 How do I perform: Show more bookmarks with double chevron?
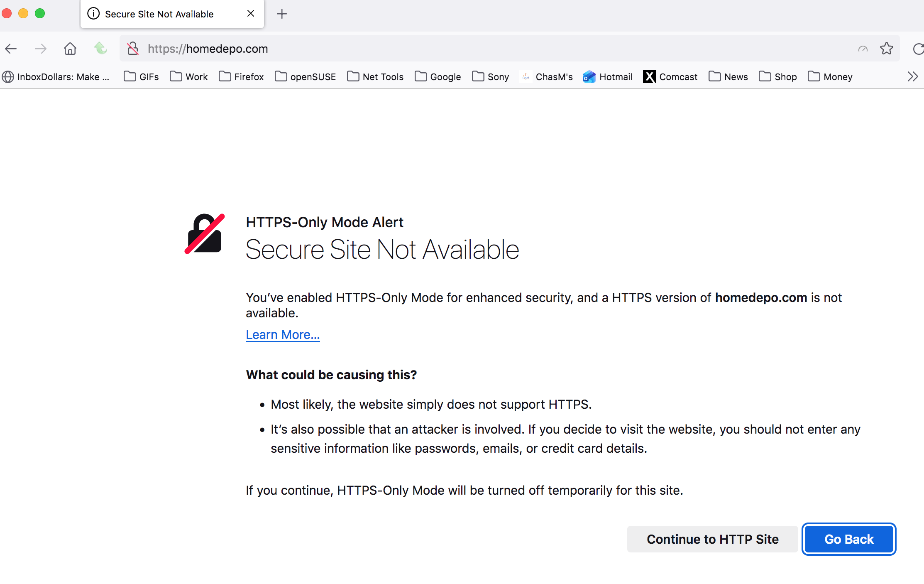pyautogui.click(x=912, y=77)
